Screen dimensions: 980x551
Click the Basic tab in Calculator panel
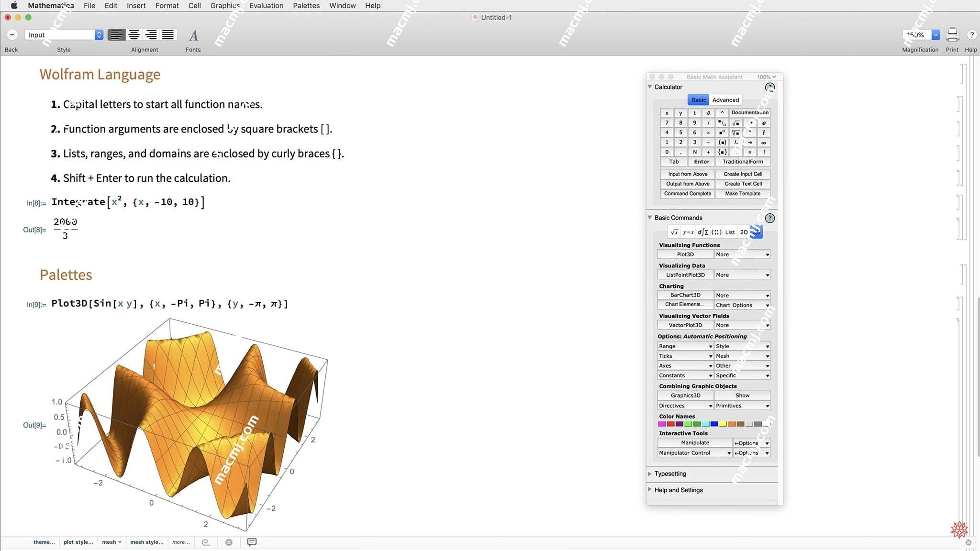click(x=699, y=99)
